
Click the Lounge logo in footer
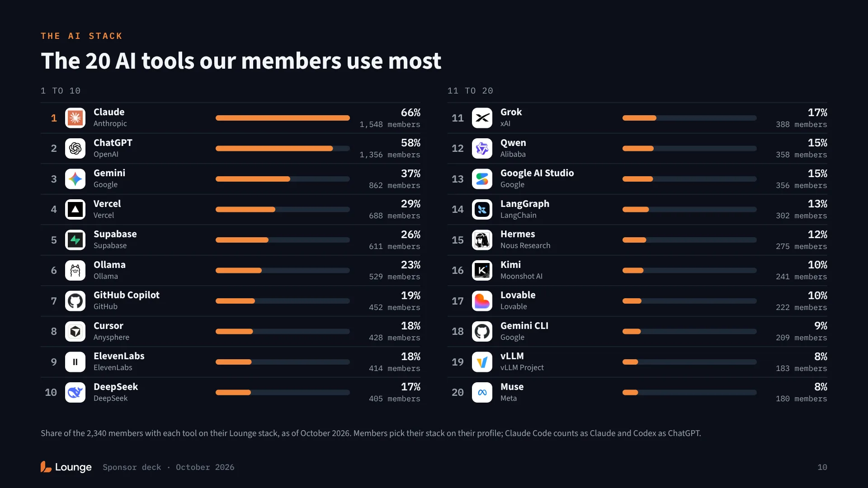66,467
